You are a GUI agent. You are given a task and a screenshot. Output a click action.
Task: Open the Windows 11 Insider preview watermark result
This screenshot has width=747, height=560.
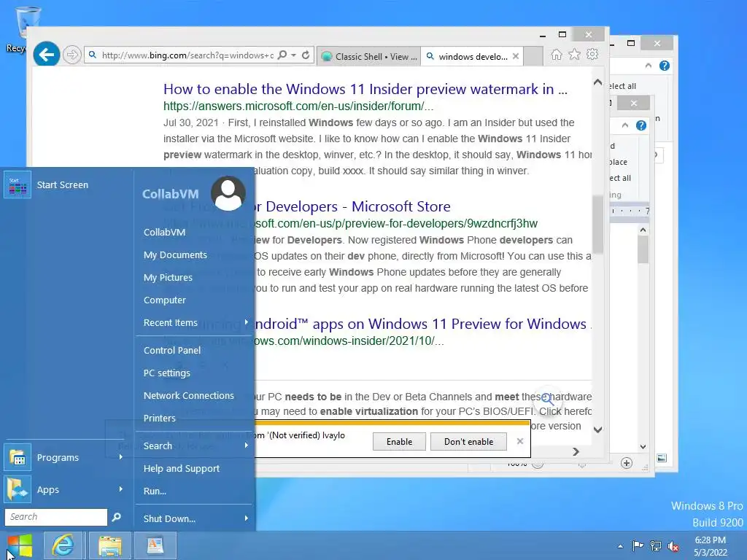[365, 89]
